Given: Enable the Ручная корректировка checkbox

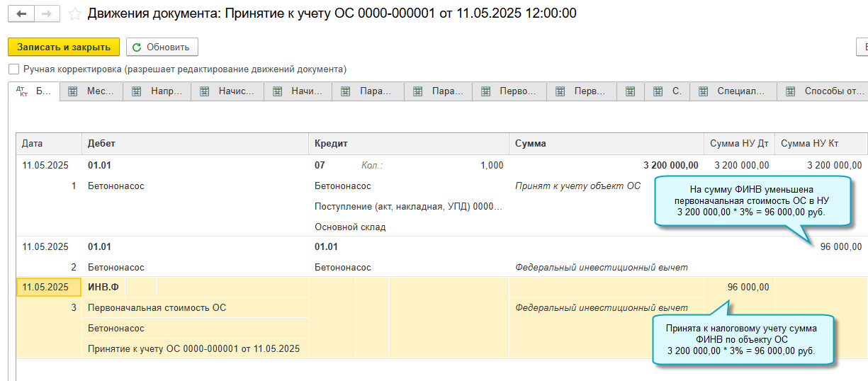Looking at the screenshot, I should coord(13,69).
